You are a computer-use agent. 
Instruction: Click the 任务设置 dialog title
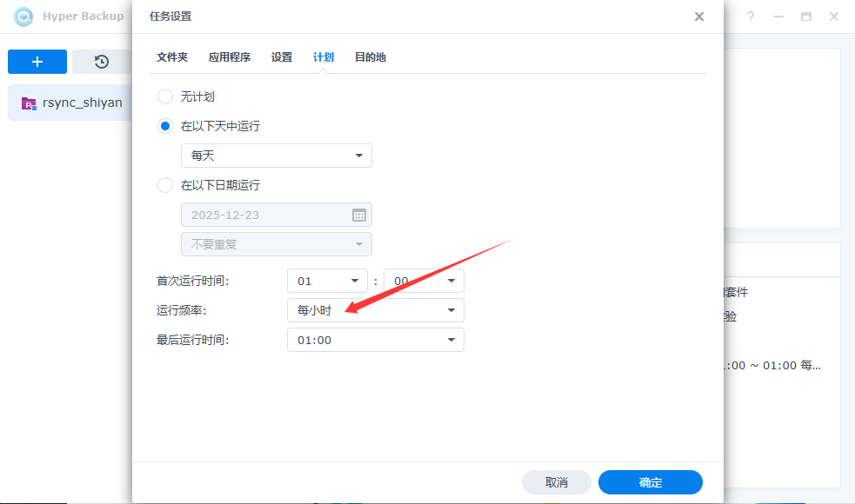(x=170, y=17)
